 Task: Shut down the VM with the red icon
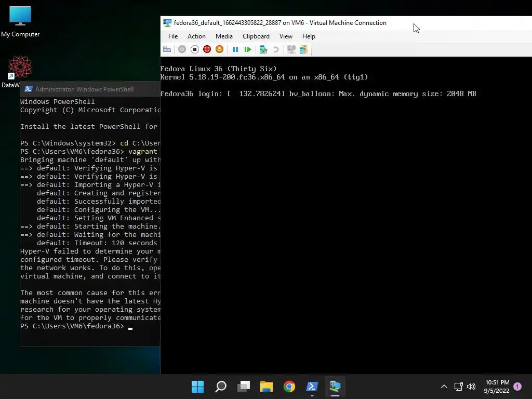click(207, 49)
